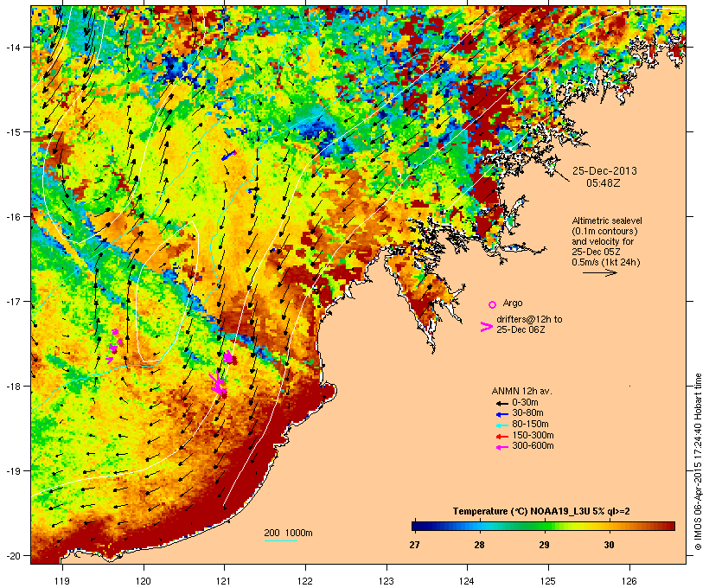Click the 'drifters@12h to' legend text
The width and height of the screenshot is (709, 588).
point(529,319)
